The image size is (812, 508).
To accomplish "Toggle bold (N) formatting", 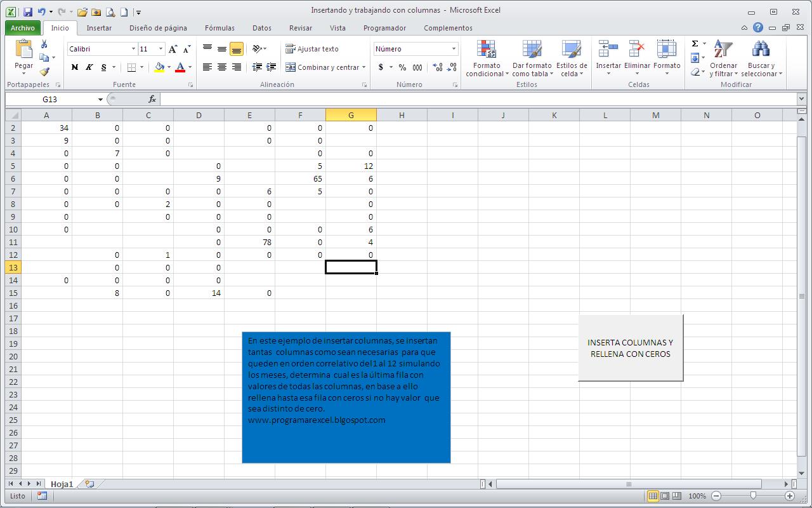I will [75, 67].
